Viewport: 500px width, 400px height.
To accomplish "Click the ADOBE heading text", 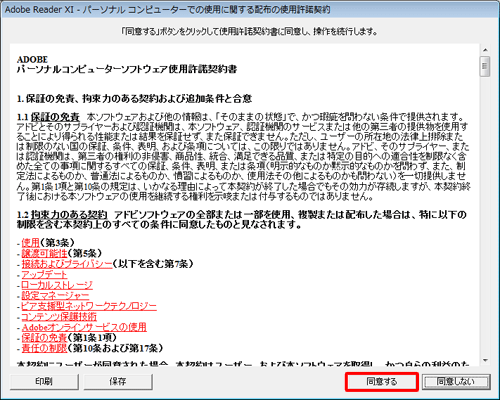I will (x=32, y=59).
